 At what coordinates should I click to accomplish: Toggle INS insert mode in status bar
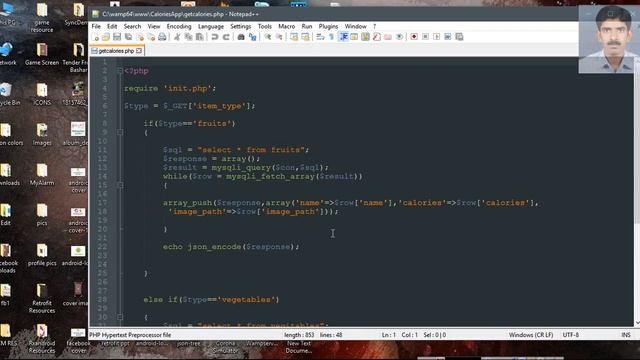pyautogui.click(x=626, y=335)
